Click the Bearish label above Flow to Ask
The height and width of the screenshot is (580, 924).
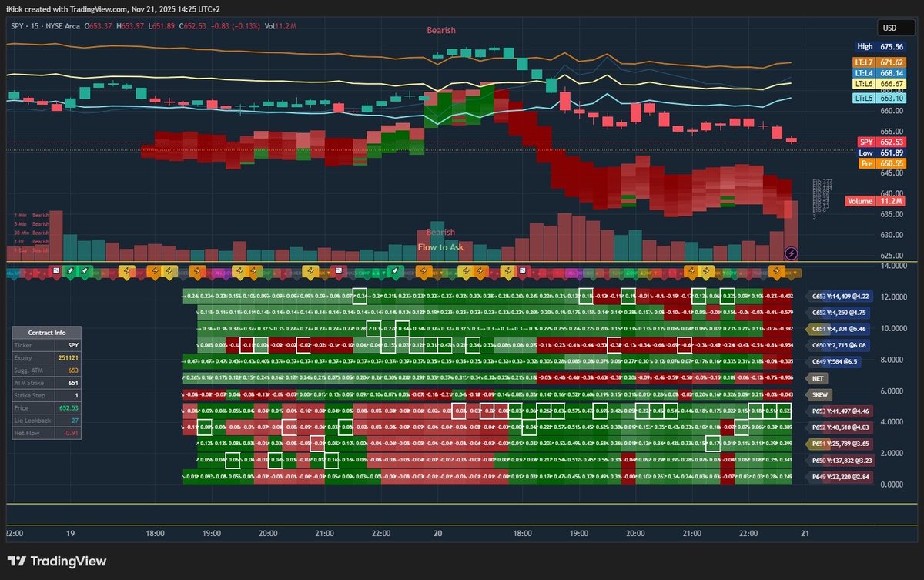click(441, 233)
